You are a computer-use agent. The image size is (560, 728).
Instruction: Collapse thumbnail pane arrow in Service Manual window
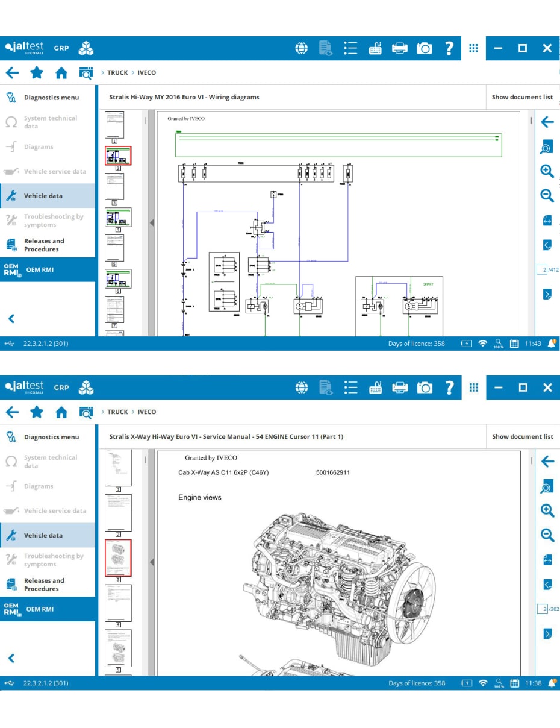(x=152, y=562)
